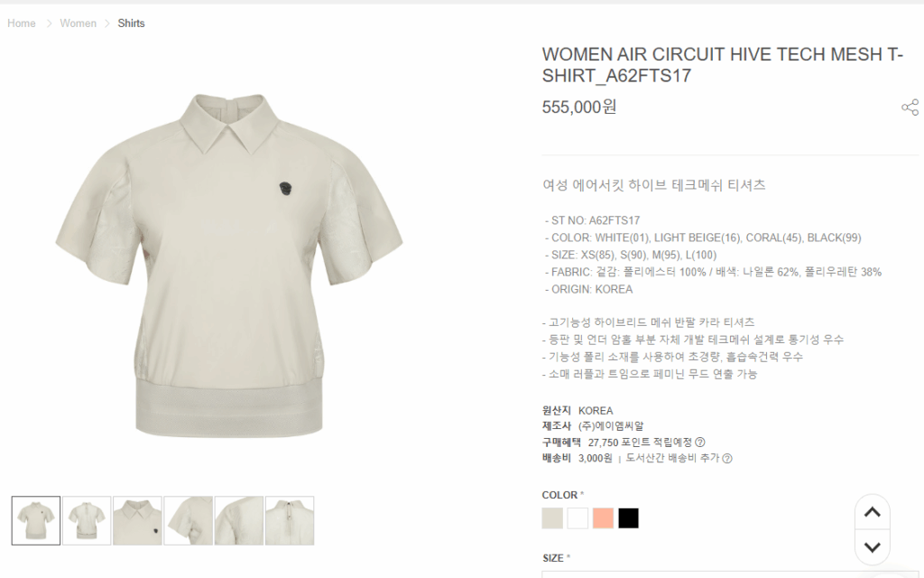Show the sleeve detail fourth thumbnail

point(188,520)
